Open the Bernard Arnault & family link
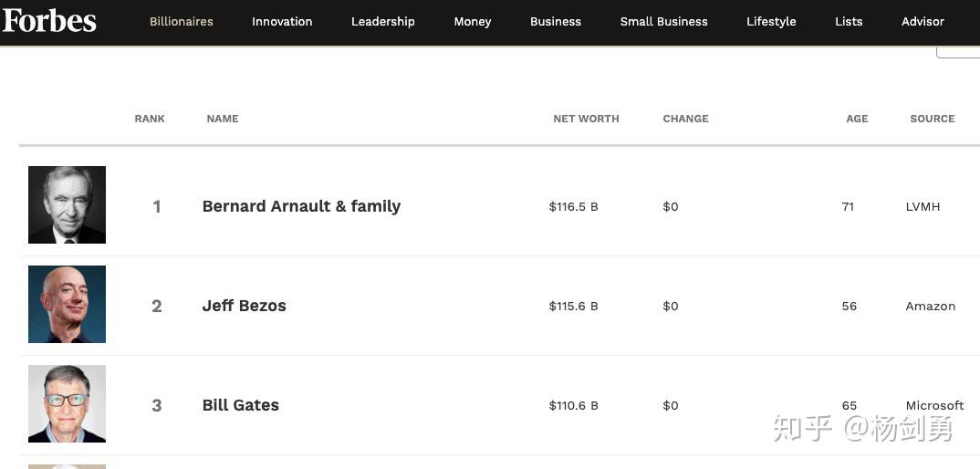 301,206
